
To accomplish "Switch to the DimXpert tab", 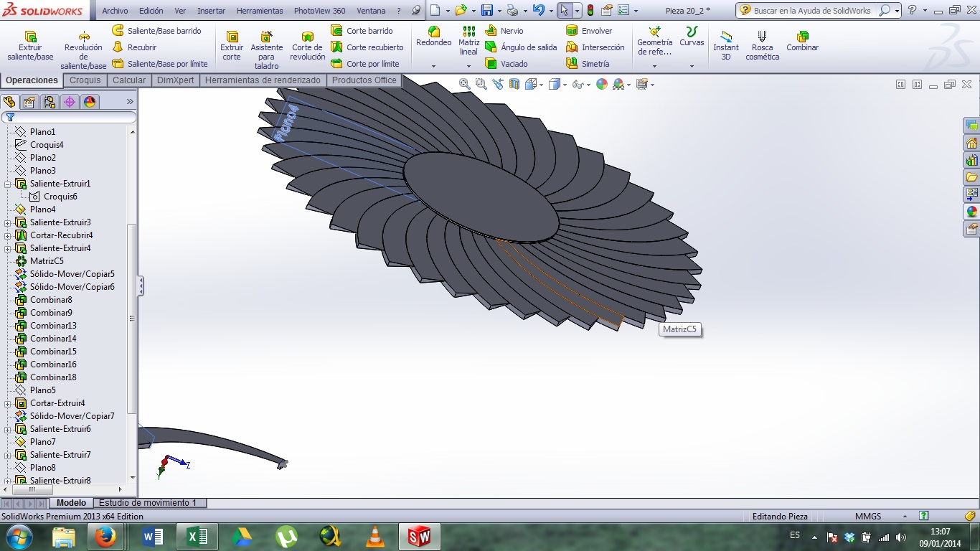I will pos(175,80).
